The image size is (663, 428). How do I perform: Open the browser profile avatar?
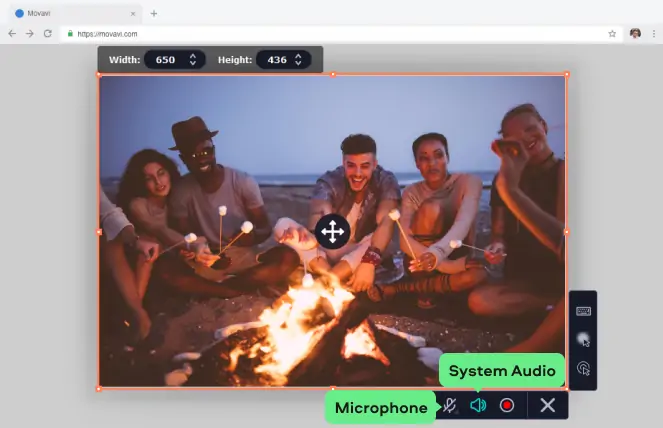(635, 33)
